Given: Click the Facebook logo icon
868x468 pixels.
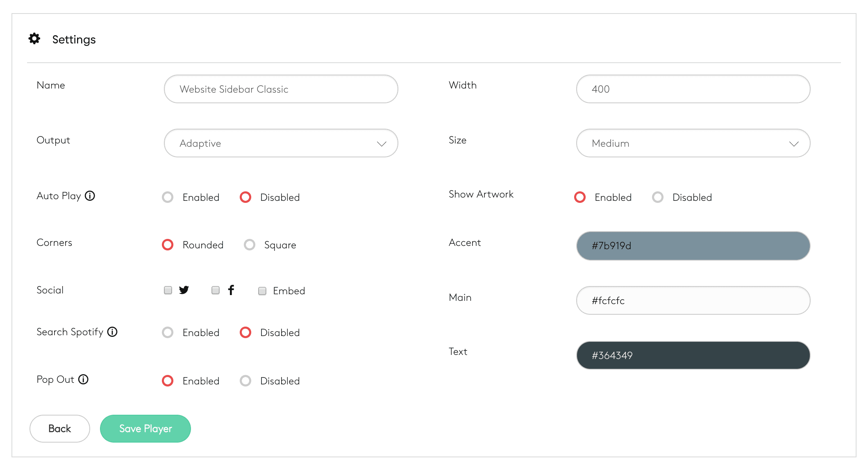Looking at the screenshot, I should [231, 290].
